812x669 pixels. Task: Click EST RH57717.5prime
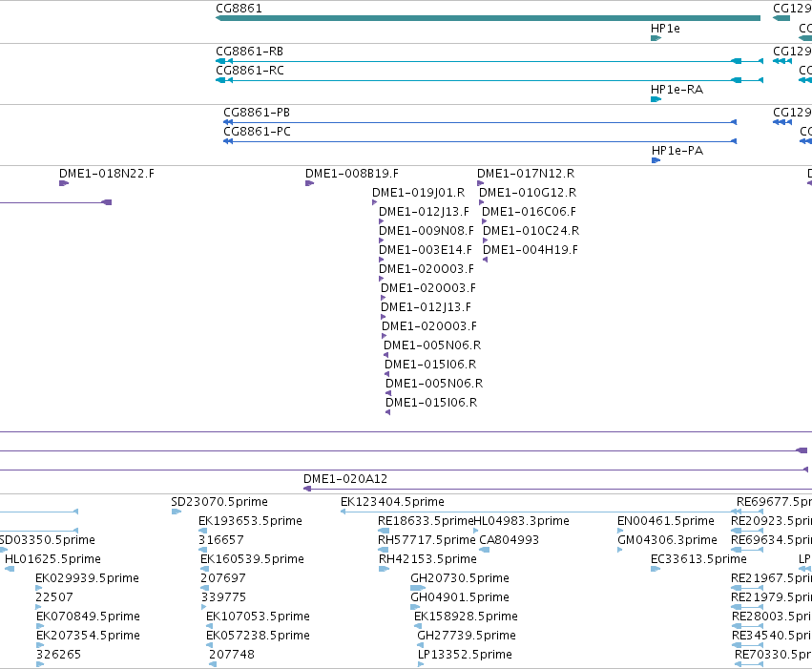pos(427,540)
